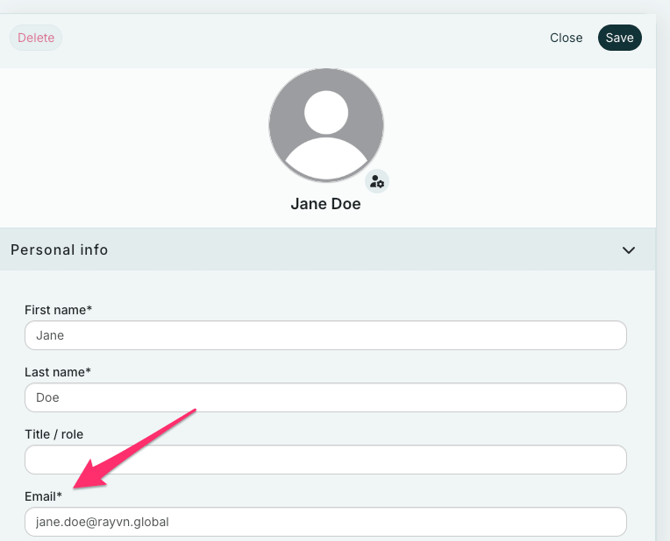
Task: Click the Email* label
Action: [43, 496]
